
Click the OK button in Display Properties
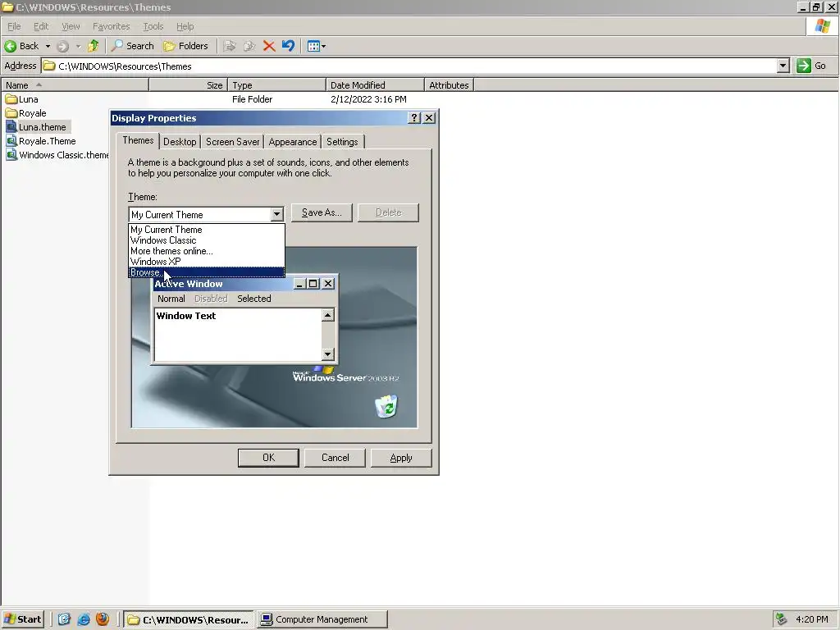(268, 458)
